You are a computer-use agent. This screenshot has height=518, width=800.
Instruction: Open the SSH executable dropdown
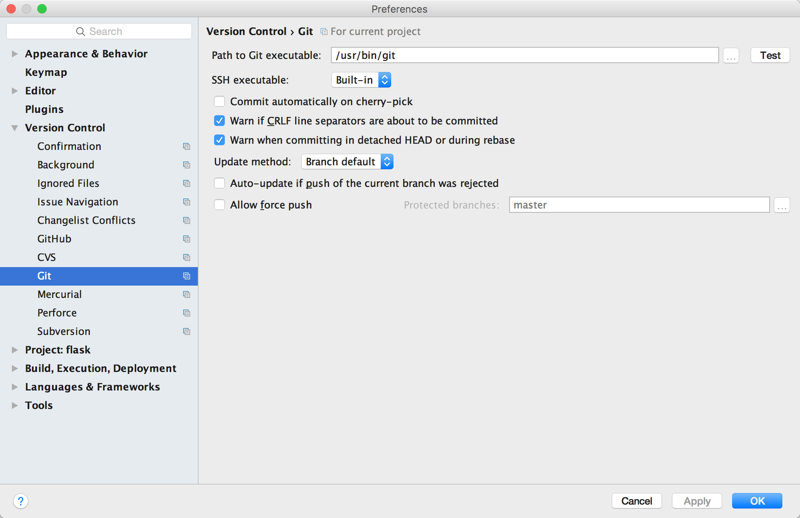point(361,80)
